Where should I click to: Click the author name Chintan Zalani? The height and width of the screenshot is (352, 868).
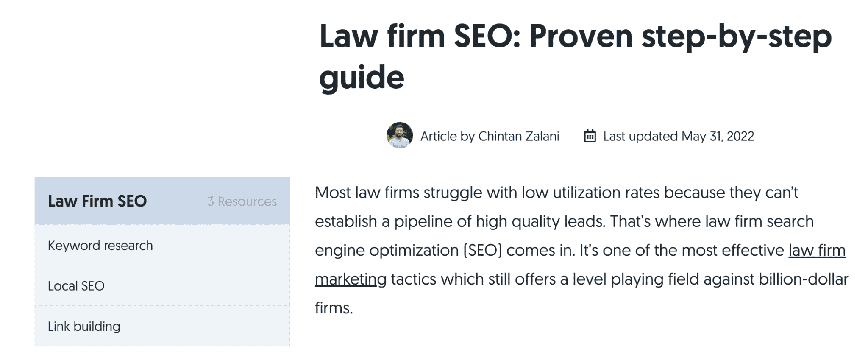point(519,136)
